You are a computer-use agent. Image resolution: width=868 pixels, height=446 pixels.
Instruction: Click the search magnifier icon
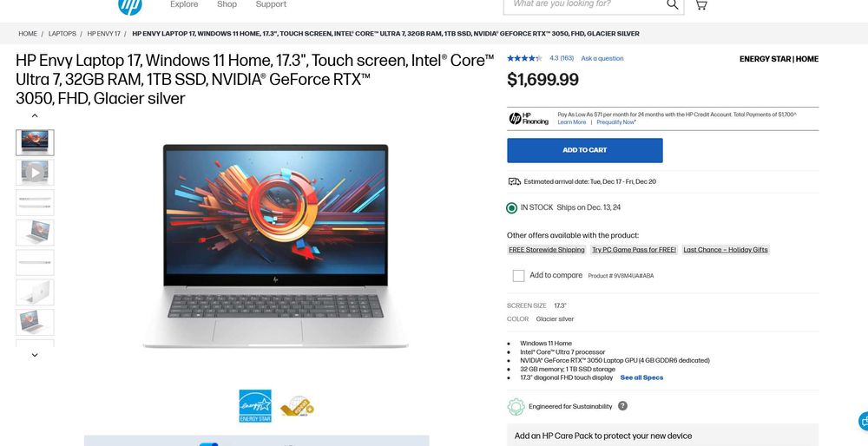pos(672,4)
